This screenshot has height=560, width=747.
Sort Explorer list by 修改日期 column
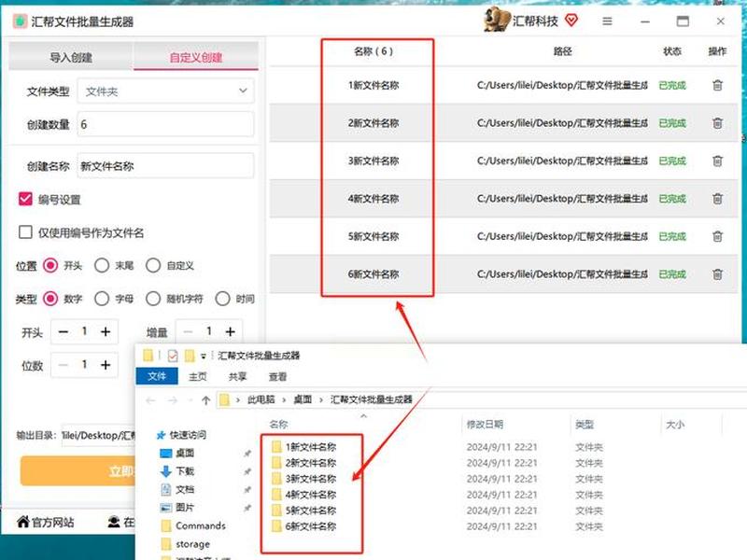[x=485, y=424]
